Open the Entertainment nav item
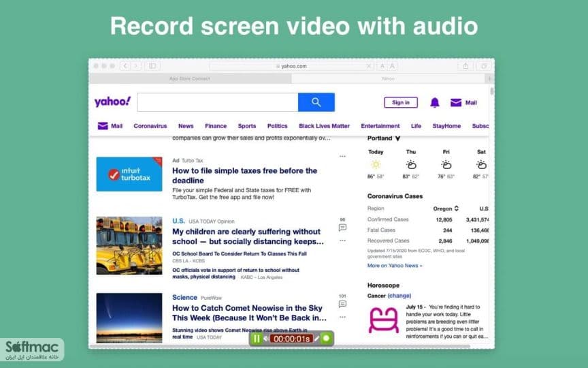 (380, 126)
